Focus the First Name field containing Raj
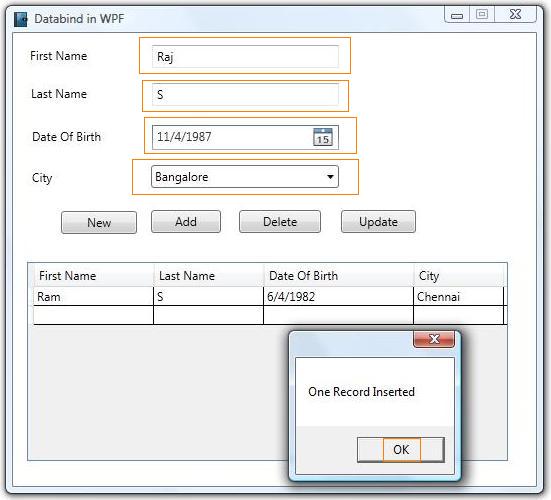This screenshot has width=551, height=500. [x=245, y=57]
